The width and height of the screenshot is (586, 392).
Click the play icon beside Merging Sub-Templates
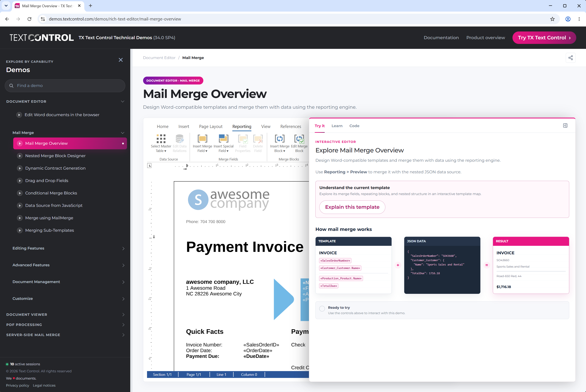(20, 230)
